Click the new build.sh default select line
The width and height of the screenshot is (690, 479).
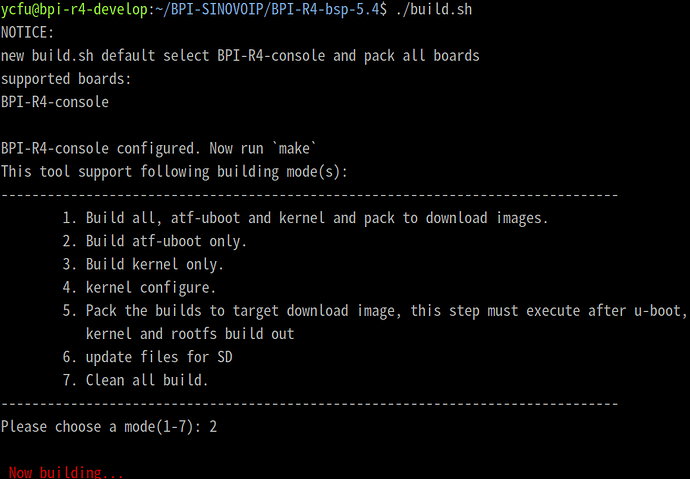click(x=240, y=56)
